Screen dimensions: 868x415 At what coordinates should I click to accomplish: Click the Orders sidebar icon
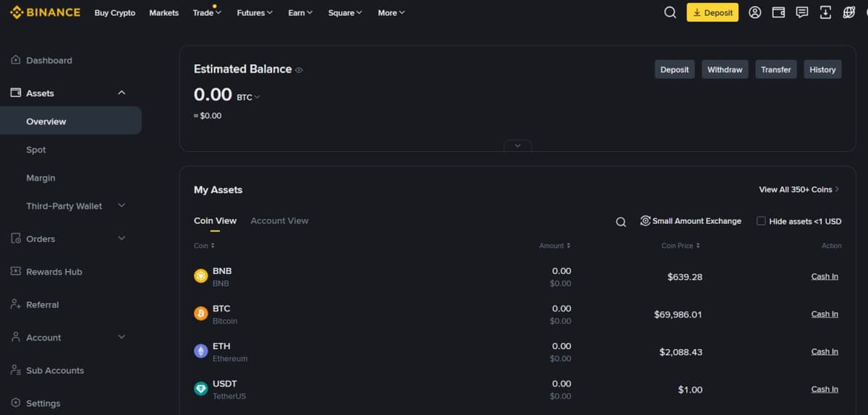[x=16, y=239]
